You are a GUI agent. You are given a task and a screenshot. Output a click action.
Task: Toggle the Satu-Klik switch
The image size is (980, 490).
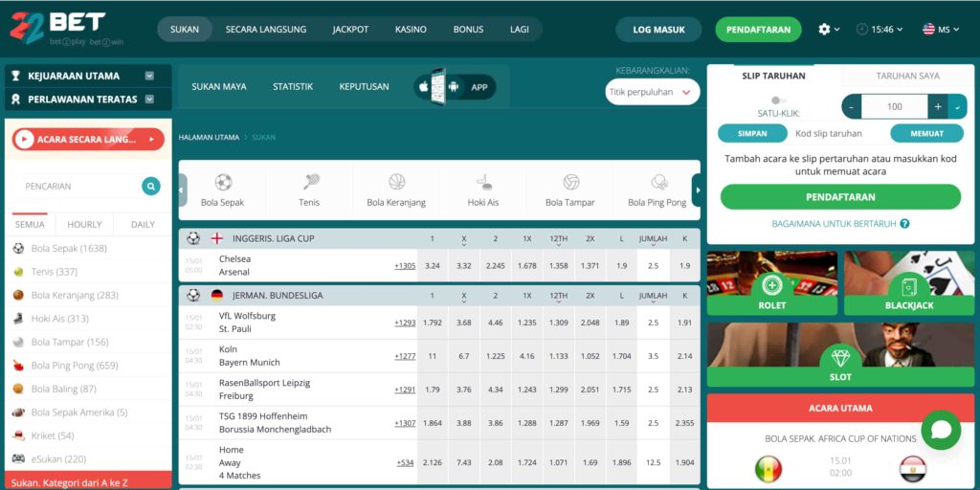tap(778, 100)
